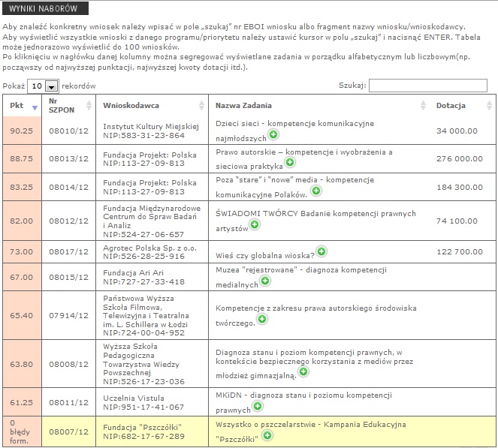This screenshot has height=448, width=498.
Task: Click SZPON number '08017/12'
Action: coord(68,251)
